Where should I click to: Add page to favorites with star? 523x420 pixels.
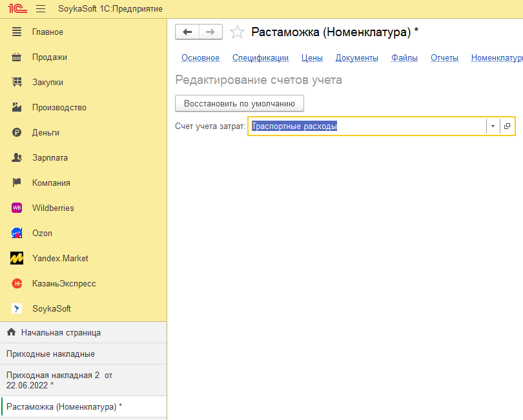(x=238, y=32)
